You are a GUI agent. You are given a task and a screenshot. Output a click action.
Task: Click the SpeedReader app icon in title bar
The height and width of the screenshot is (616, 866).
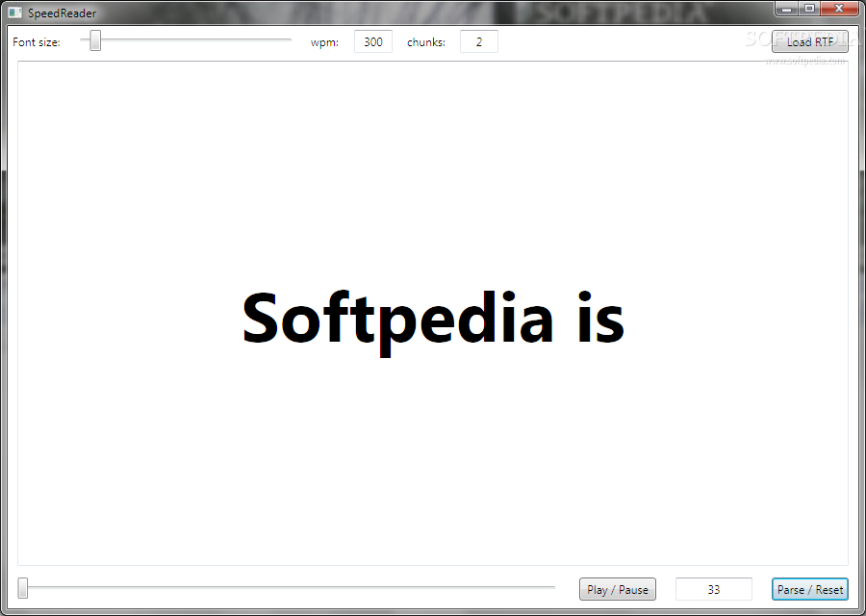[14, 13]
